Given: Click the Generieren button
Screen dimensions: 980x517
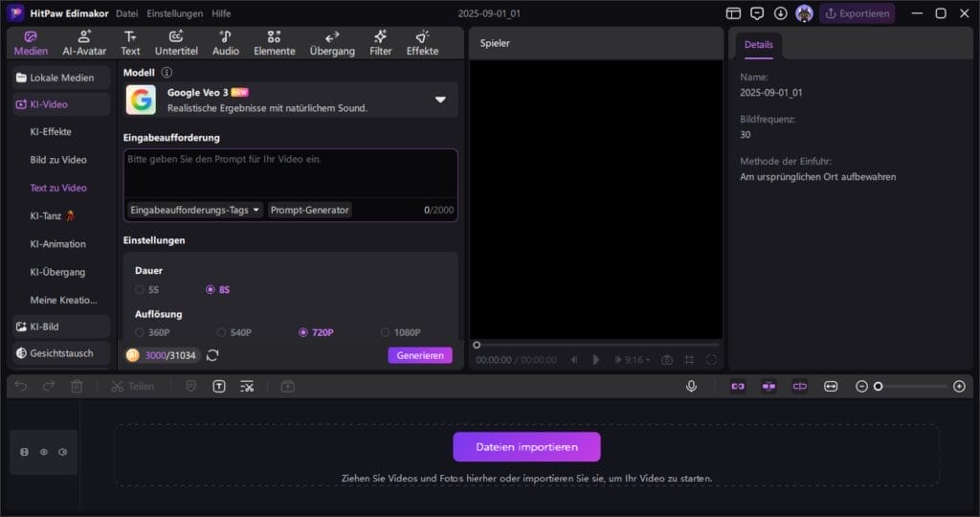Looking at the screenshot, I should [420, 355].
